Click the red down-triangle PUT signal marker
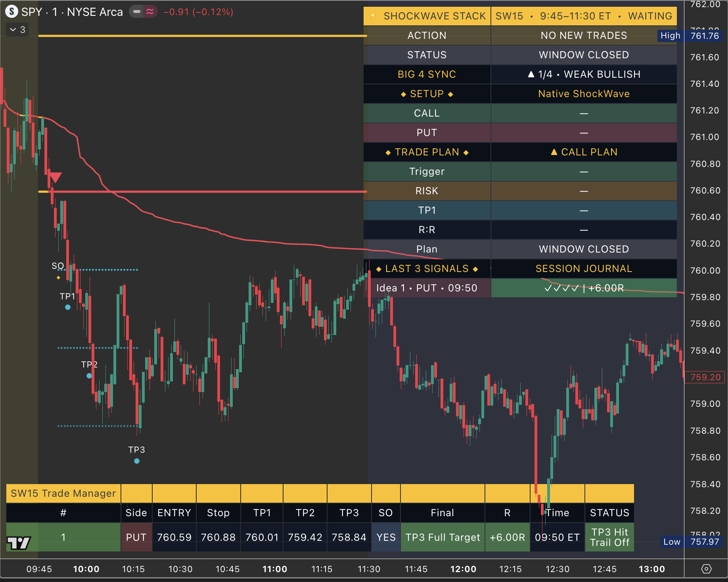728x582 pixels. coord(56,178)
